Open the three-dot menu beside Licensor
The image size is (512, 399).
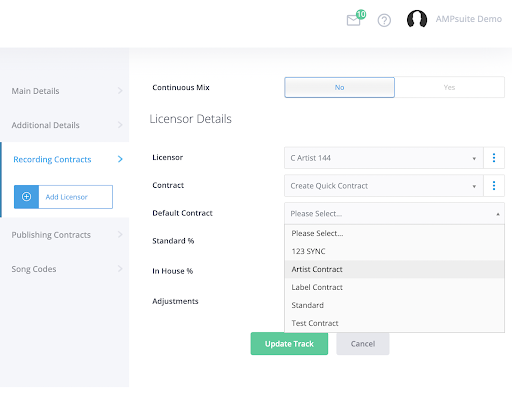tap(494, 158)
